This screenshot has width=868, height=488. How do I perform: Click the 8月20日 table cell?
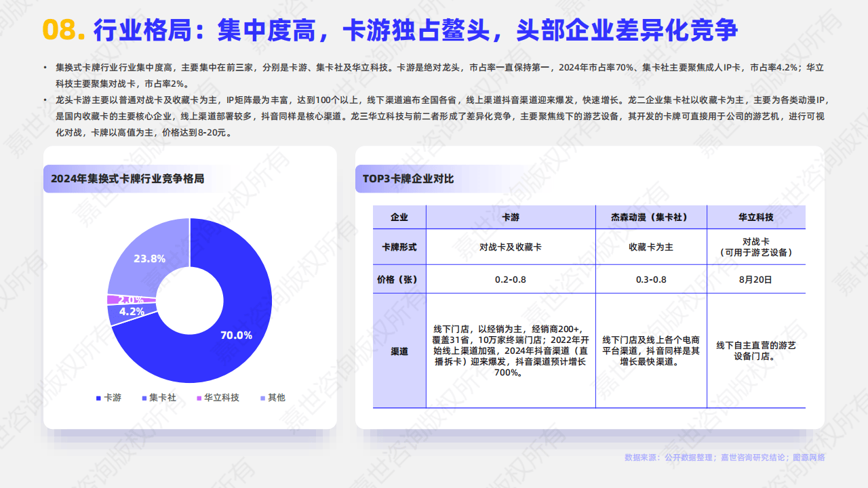pyautogui.click(x=755, y=279)
